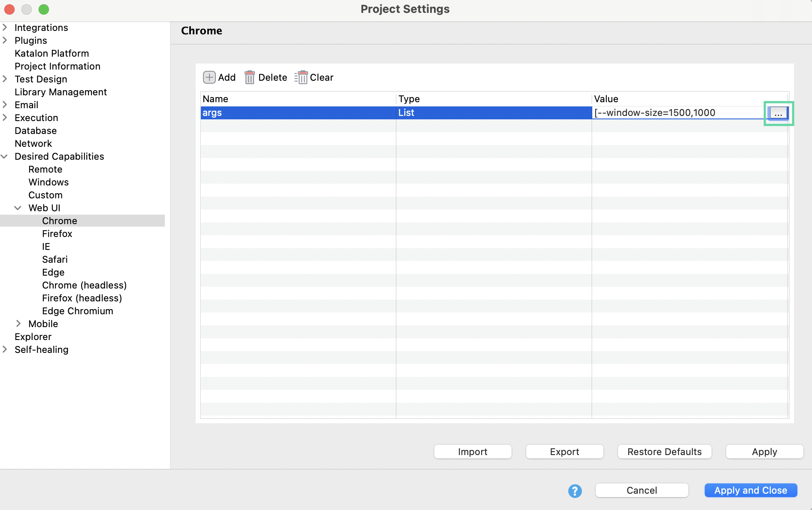Select the List type cell for args
This screenshot has height=510, width=812.
point(494,113)
